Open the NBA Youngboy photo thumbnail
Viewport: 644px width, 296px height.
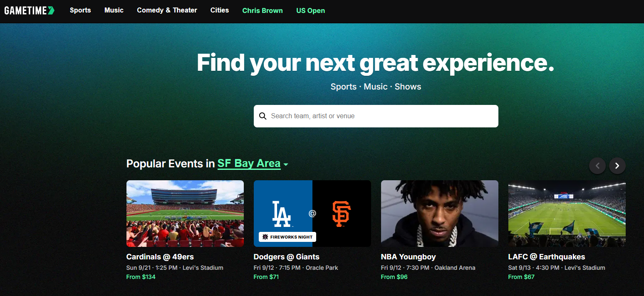440,214
